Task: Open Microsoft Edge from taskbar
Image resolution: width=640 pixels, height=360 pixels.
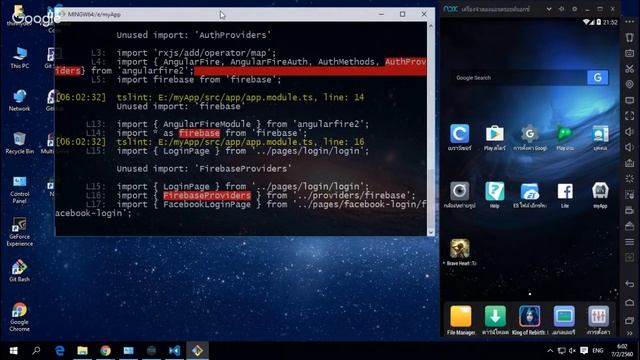Action: click(60, 351)
